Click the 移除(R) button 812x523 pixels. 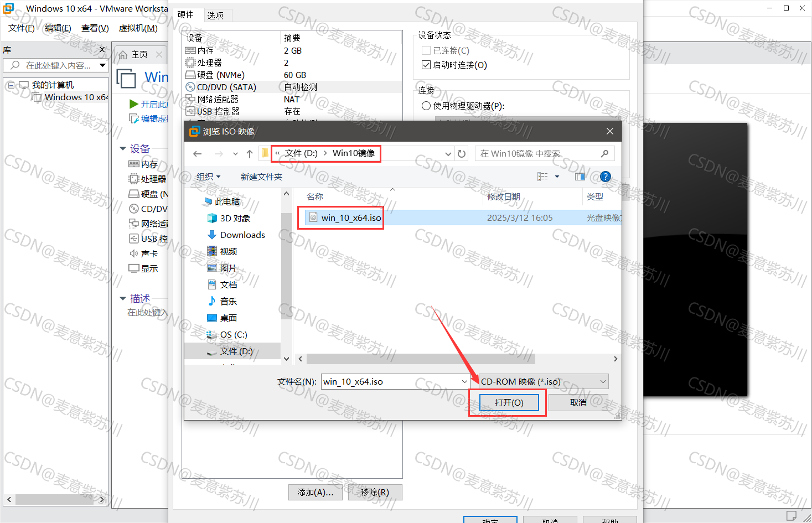[375, 492]
